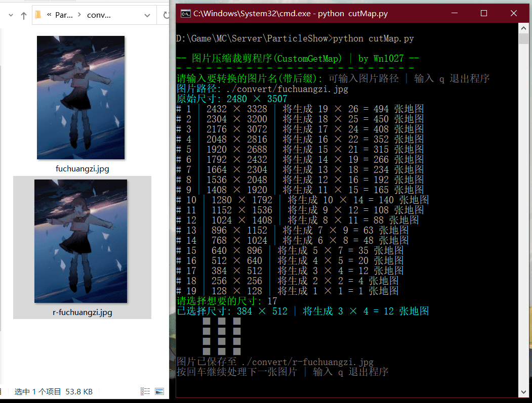Close the cmd.exe window

point(514,13)
